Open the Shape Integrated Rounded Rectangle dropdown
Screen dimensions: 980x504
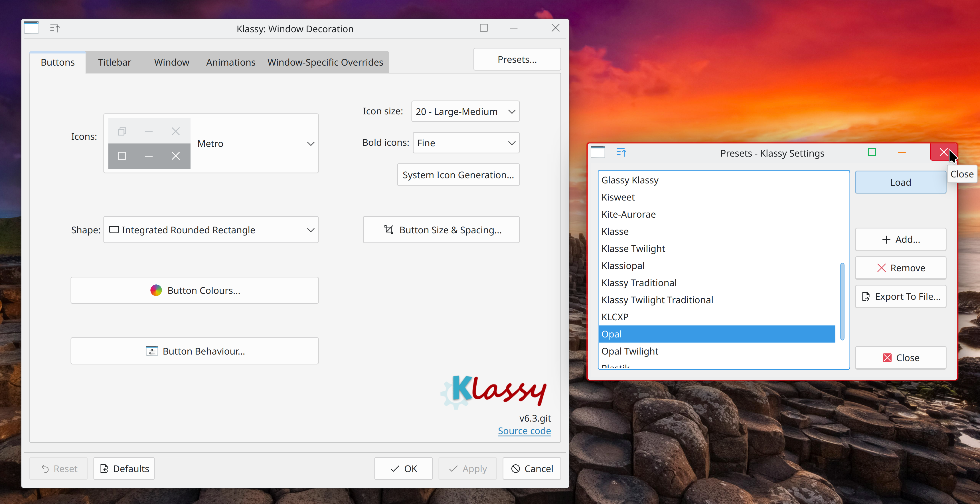click(x=211, y=230)
